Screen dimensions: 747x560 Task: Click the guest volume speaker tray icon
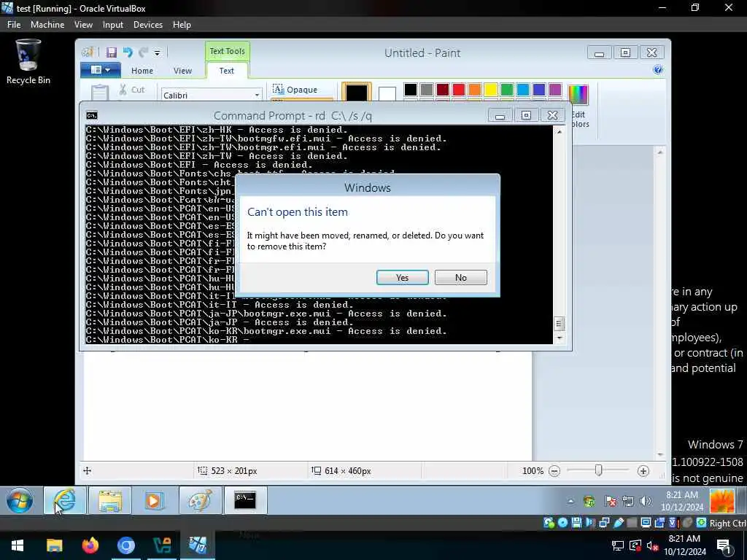[x=646, y=501]
